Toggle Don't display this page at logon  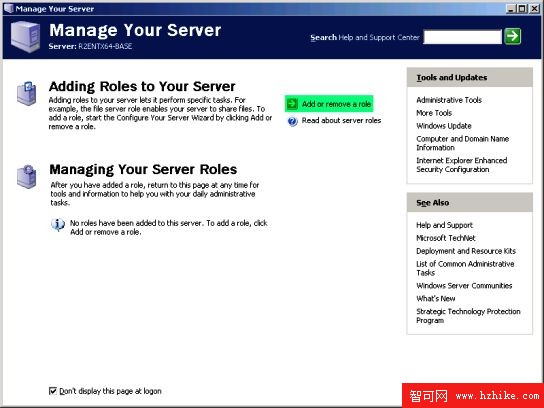(53, 391)
